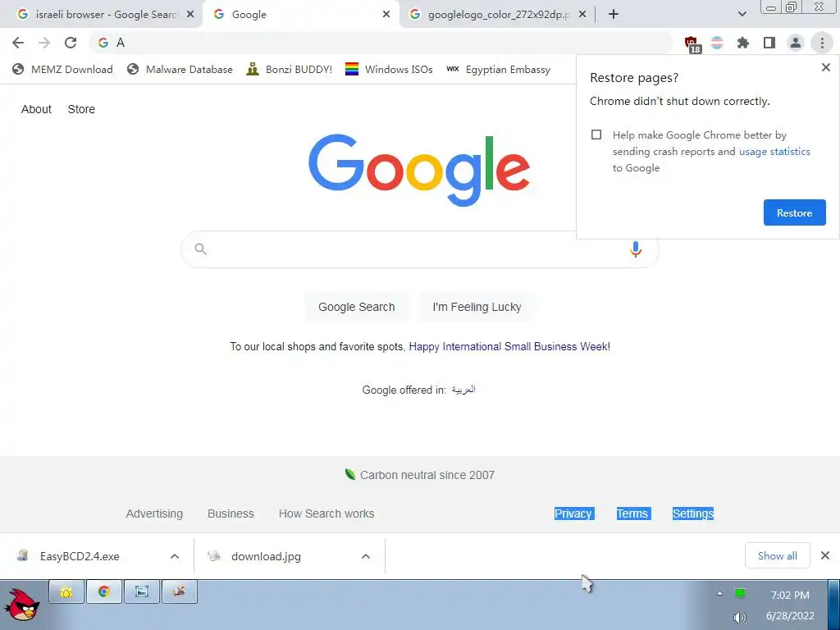Open the Chrome taskbar icon
Image resolution: width=840 pixels, height=630 pixels.
click(104, 591)
